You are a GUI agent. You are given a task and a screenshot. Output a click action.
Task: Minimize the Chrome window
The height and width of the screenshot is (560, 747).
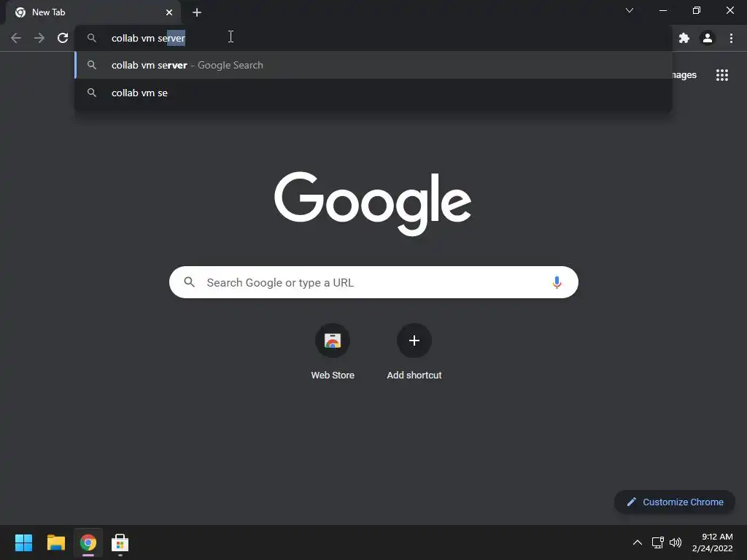pos(663,10)
